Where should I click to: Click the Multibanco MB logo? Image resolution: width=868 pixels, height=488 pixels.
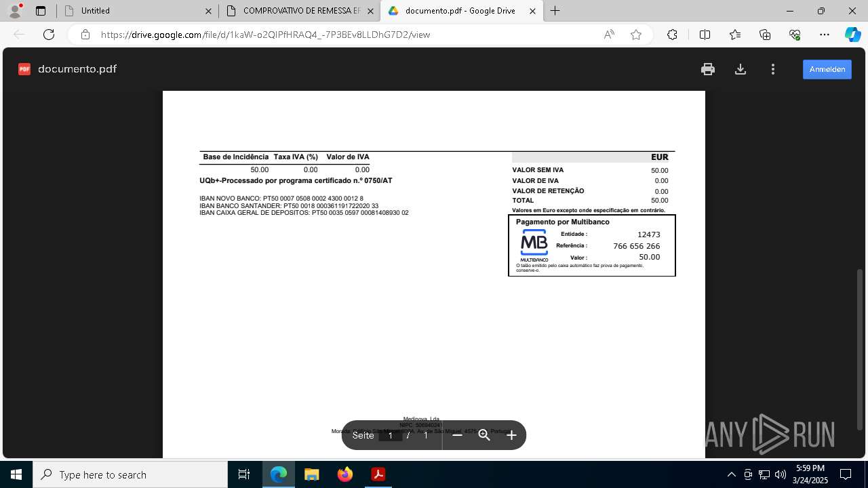pos(534,246)
